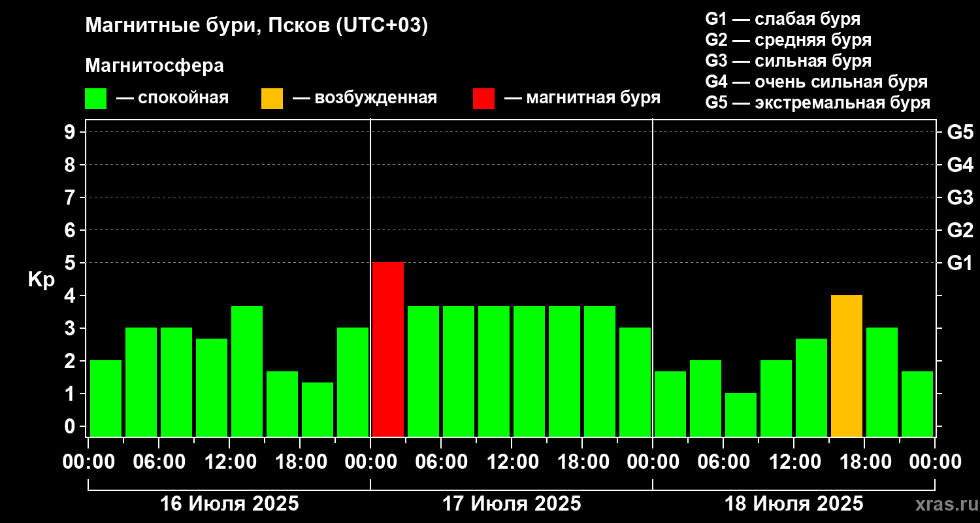Click the 'G4' label on the right axis

[960, 165]
